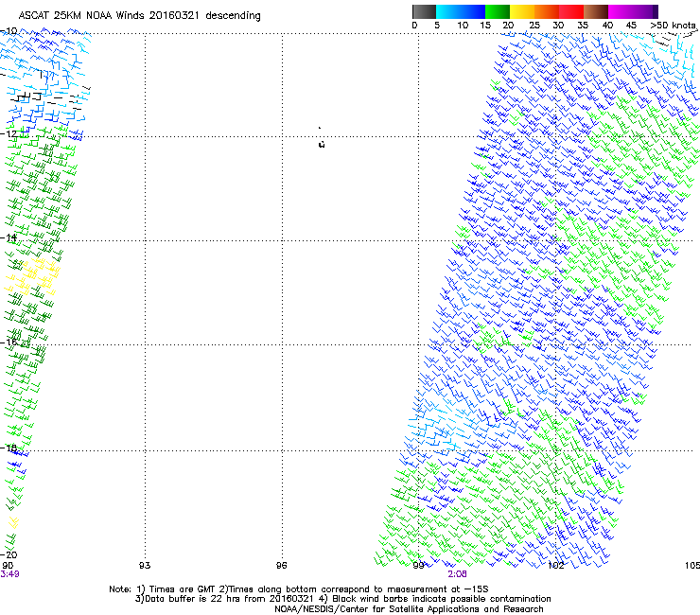This screenshot has height=615, width=700.
Task: Click the '>50 knots' legend label
Action: [674, 26]
